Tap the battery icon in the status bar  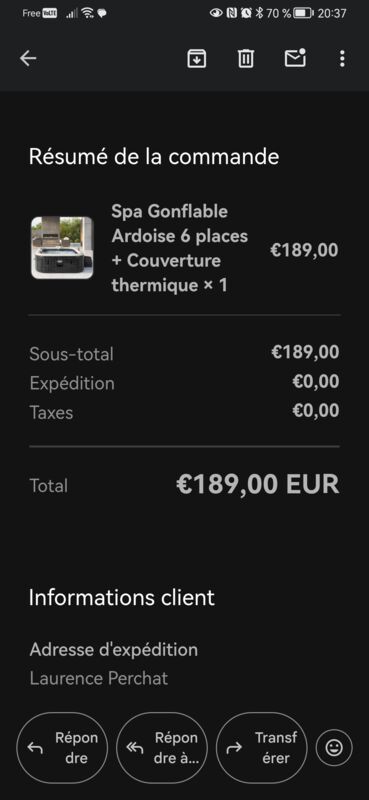coord(303,13)
